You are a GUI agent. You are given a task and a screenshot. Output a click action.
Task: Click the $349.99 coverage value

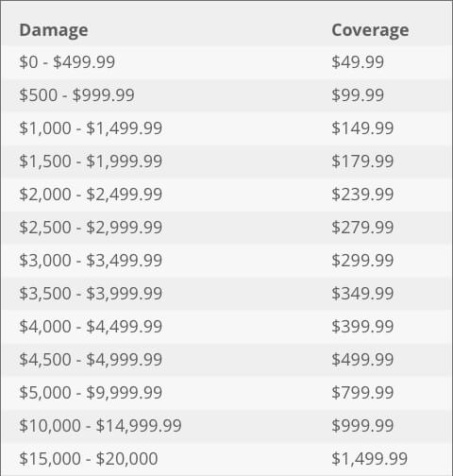pos(362,294)
